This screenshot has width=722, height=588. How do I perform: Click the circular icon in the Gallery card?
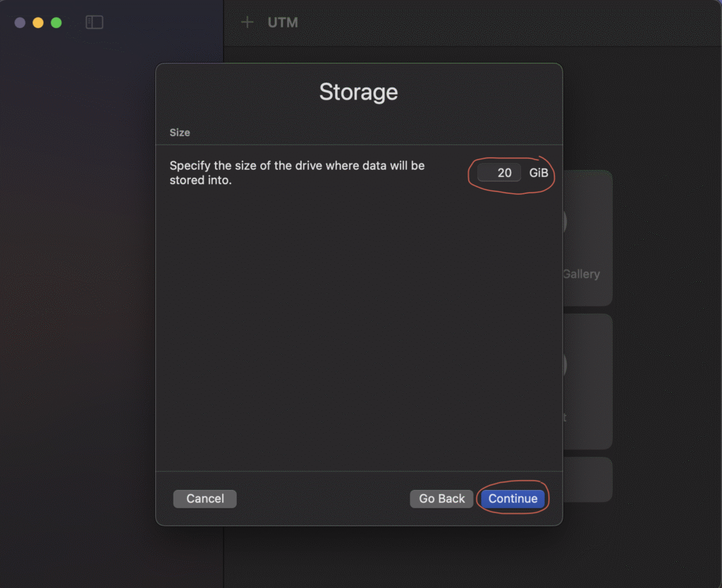pos(565,221)
